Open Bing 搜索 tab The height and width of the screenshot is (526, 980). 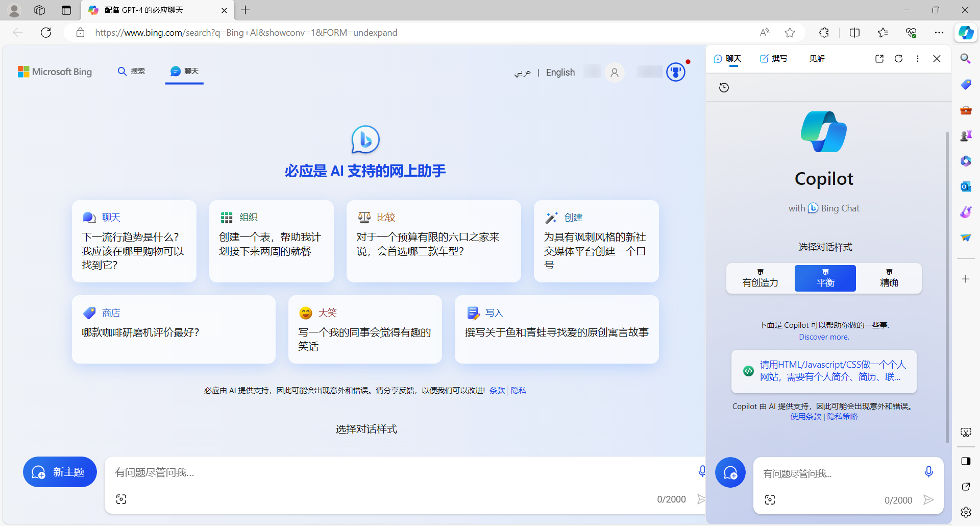click(131, 71)
